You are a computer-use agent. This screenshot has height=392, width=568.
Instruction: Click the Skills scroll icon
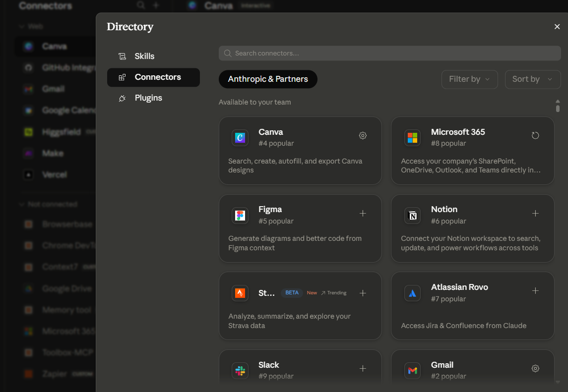coord(122,56)
